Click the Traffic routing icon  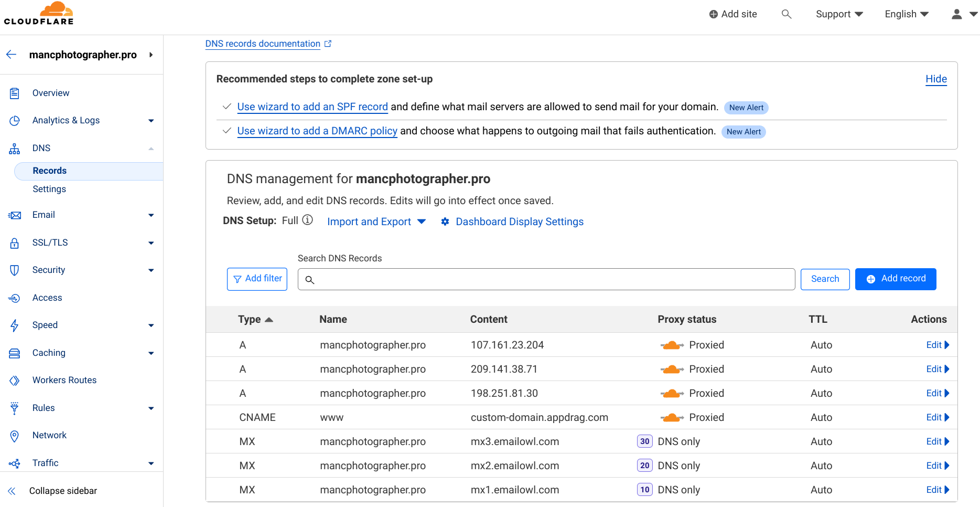15,463
